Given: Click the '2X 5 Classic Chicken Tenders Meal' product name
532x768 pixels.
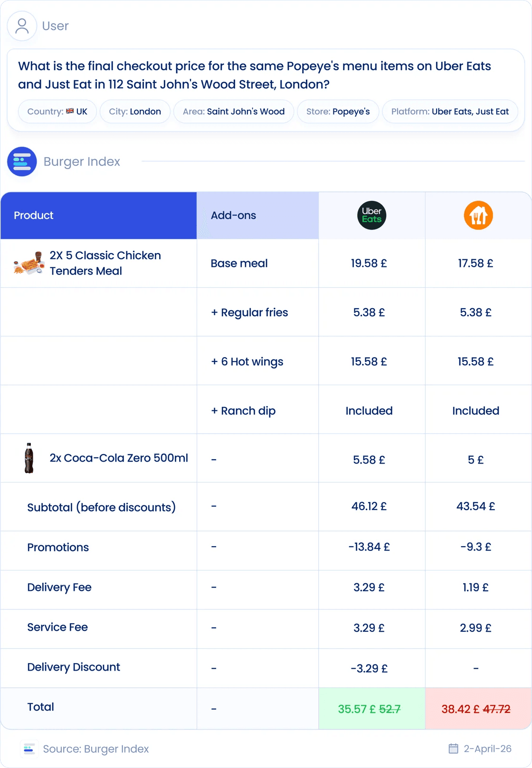Looking at the screenshot, I should [105, 263].
